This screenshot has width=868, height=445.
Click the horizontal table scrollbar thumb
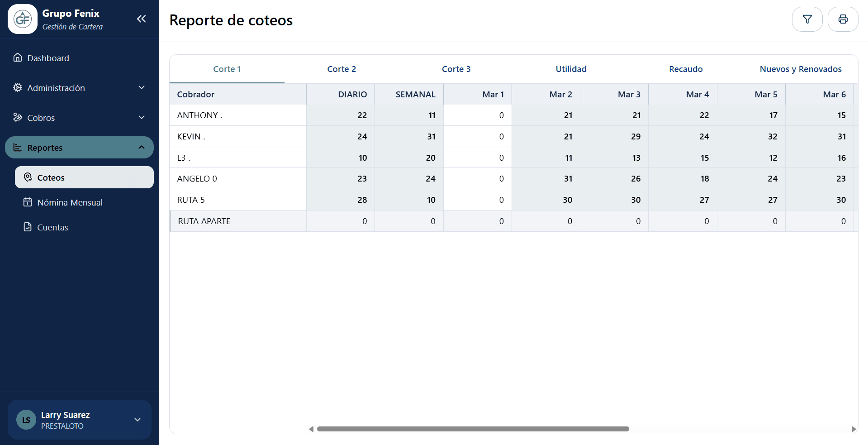tap(473, 429)
